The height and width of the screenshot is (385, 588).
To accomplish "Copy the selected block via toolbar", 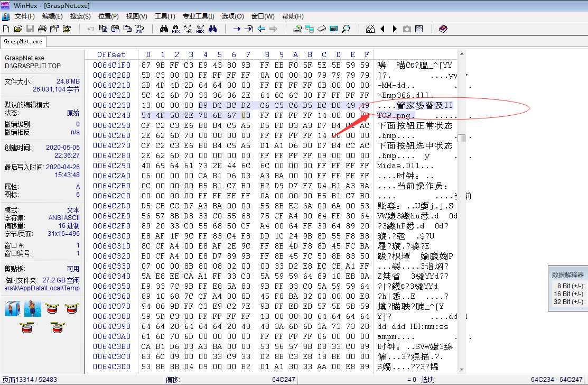I will 103,29.
